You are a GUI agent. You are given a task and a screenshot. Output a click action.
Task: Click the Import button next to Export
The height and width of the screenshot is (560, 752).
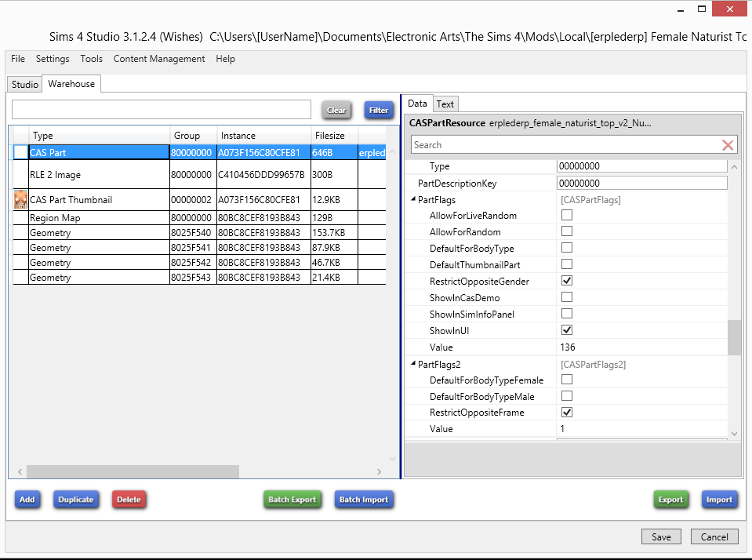tap(719, 500)
